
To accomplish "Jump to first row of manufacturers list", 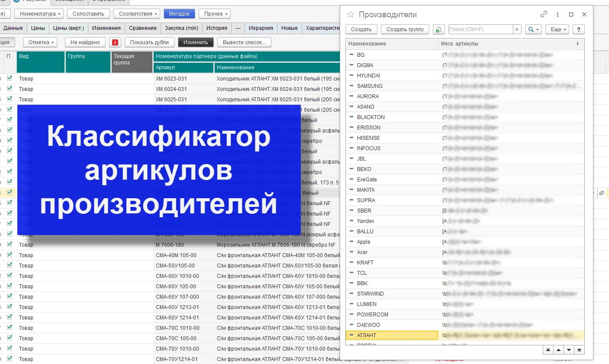I will (x=548, y=350).
